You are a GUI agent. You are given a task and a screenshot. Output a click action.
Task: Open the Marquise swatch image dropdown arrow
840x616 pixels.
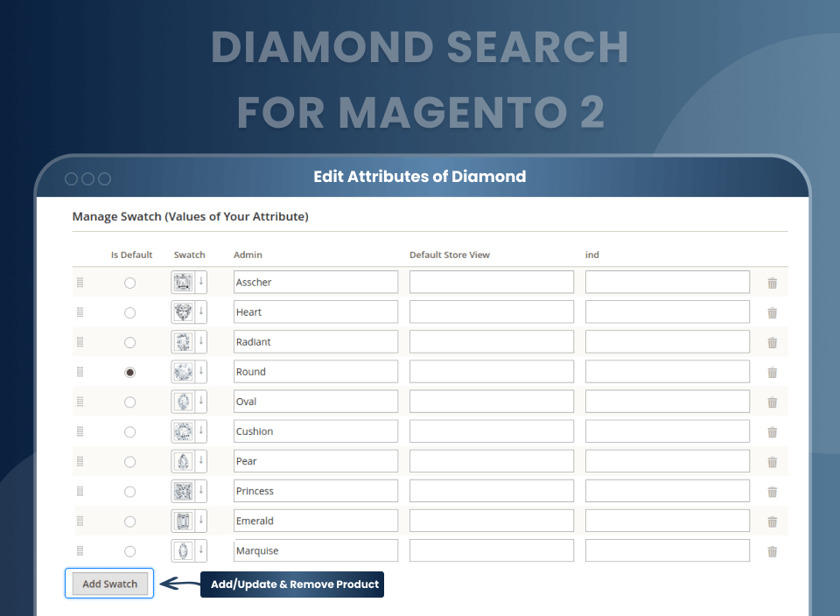[x=201, y=550]
